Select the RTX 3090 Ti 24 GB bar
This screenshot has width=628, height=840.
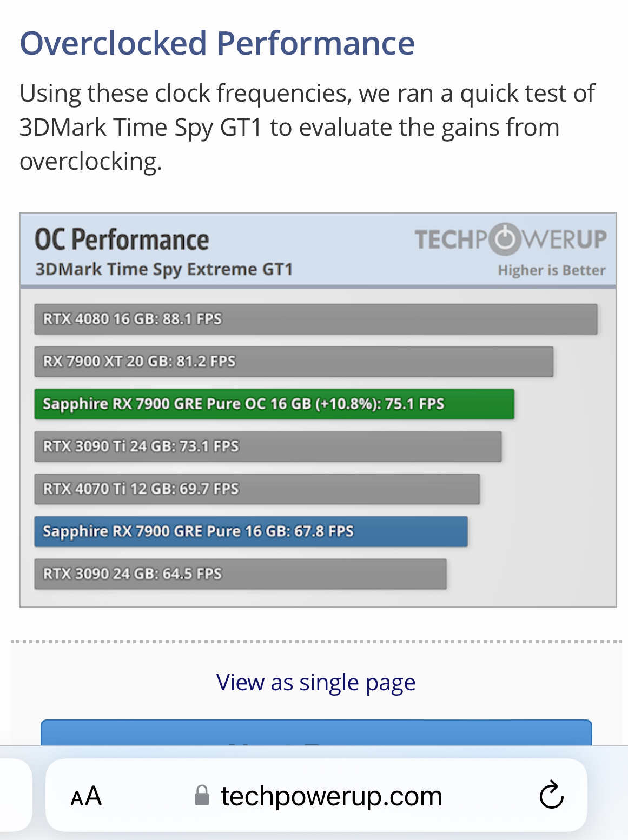(x=268, y=446)
